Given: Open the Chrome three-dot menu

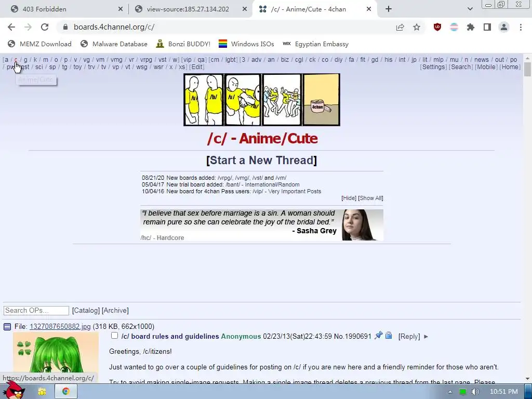Looking at the screenshot, I should (x=521, y=27).
